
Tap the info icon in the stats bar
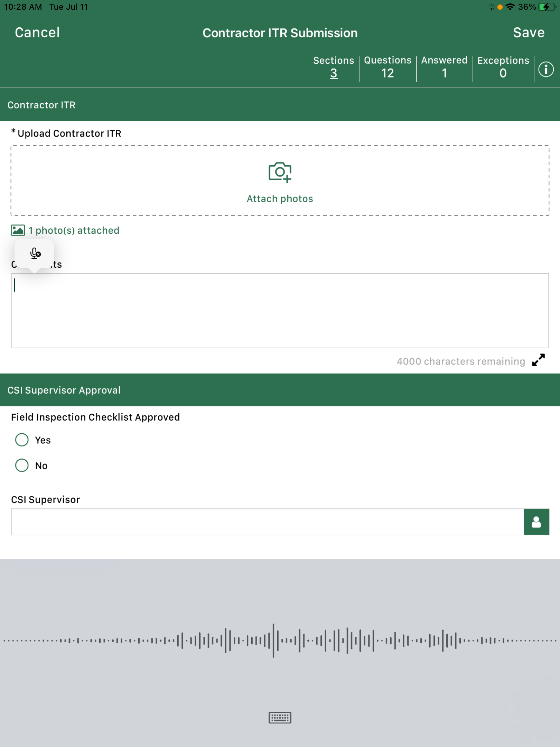(x=546, y=69)
